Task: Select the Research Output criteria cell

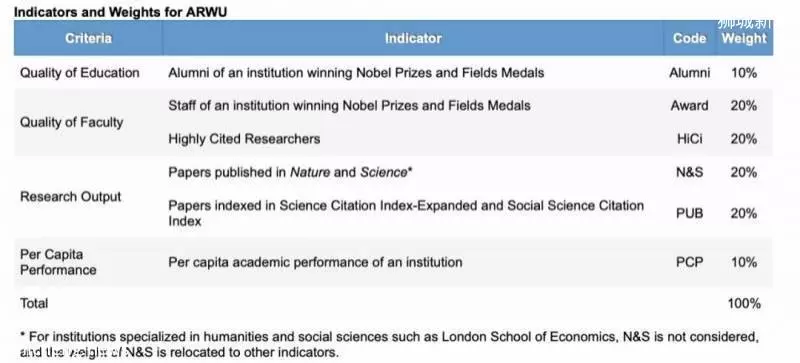Action: pyautogui.click(x=70, y=197)
